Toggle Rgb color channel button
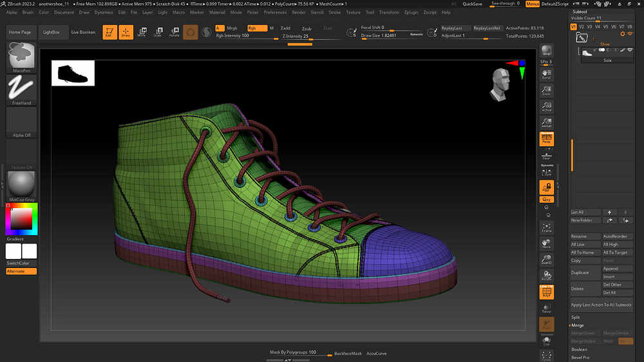The height and width of the screenshot is (362, 644). click(257, 28)
